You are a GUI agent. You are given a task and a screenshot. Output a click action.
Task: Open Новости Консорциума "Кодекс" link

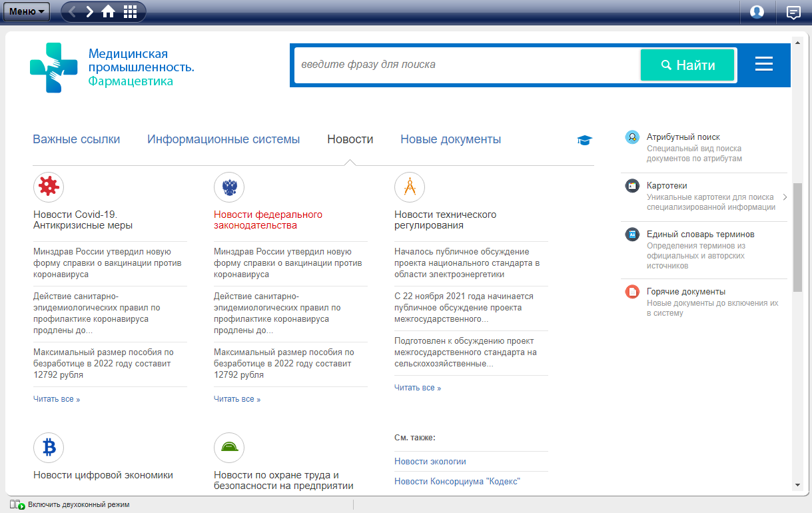pyautogui.click(x=457, y=481)
